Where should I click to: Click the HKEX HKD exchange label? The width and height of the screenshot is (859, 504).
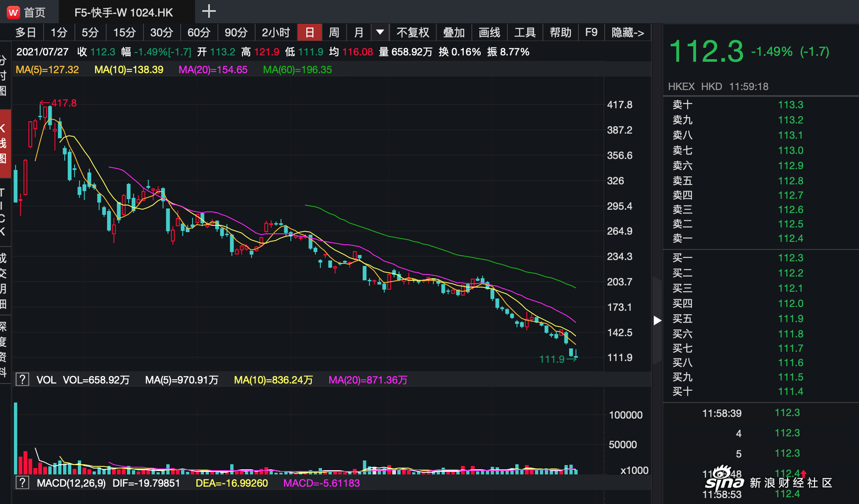click(x=695, y=86)
